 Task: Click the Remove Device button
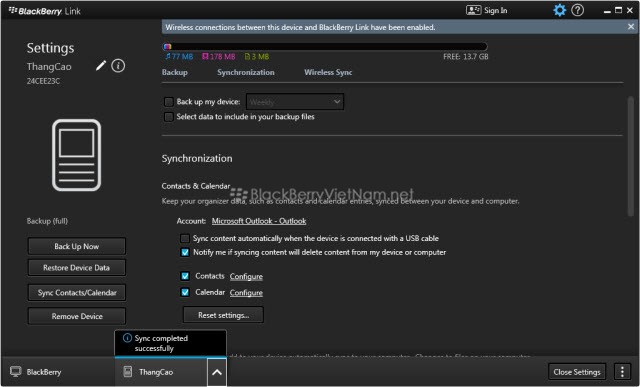click(x=77, y=316)
